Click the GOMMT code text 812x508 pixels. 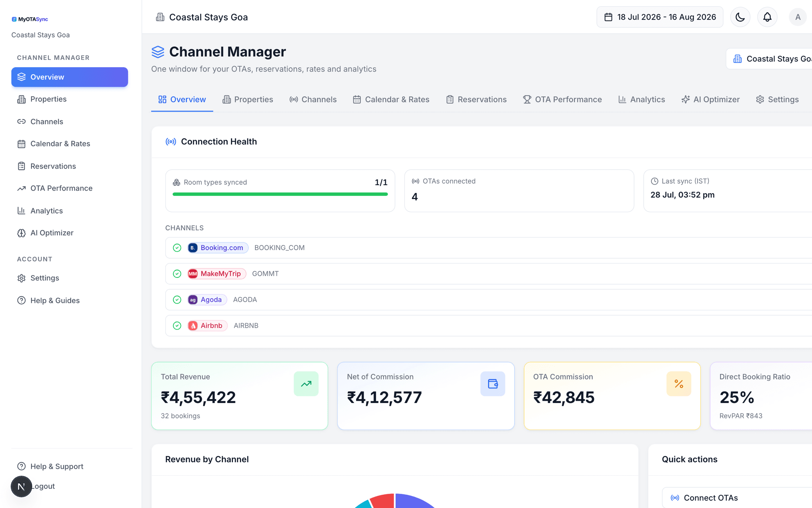[265, 273]
